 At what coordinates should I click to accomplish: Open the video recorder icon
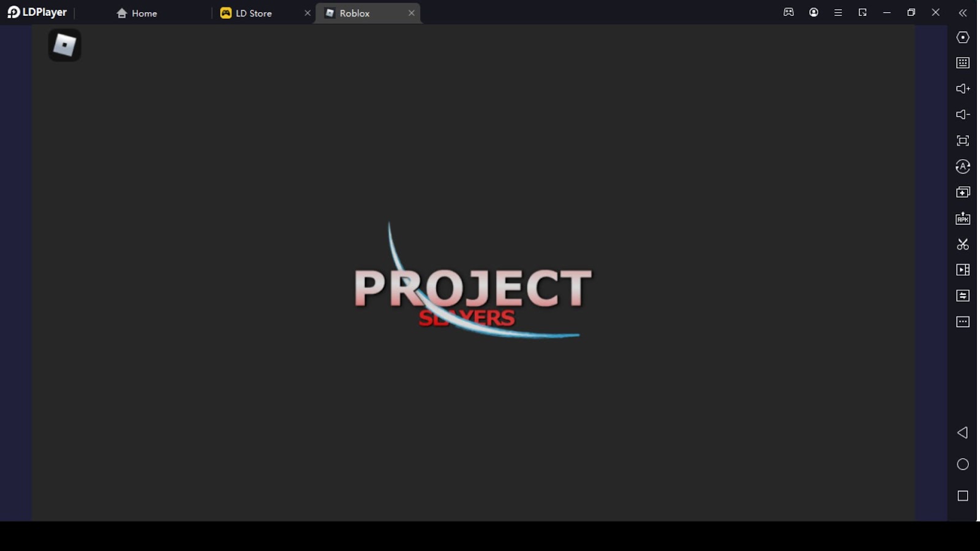point(963,270)
